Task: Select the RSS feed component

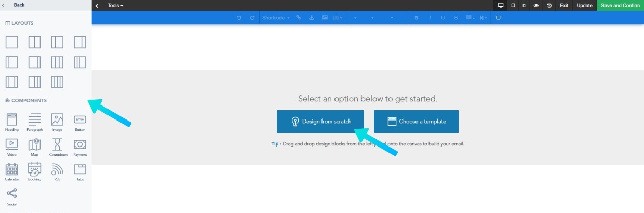Action: point(58,169)
